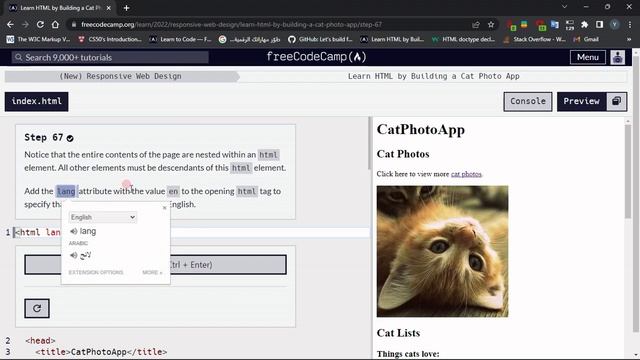Open The W3C Markup Validation bookmark
This screenshot has height=360, width=640.
[38, 39]
